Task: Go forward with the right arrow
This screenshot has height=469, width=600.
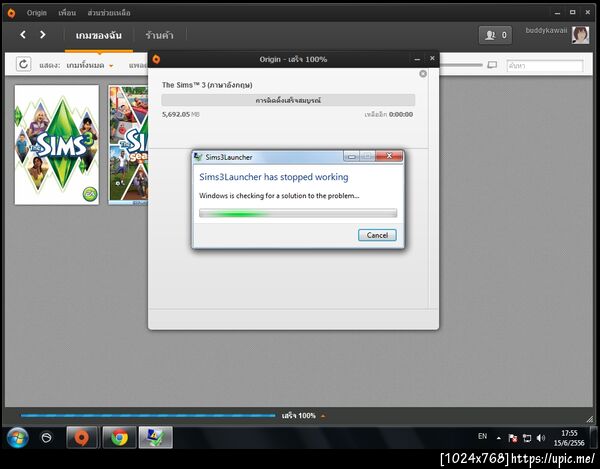Action: click(42, 35)
